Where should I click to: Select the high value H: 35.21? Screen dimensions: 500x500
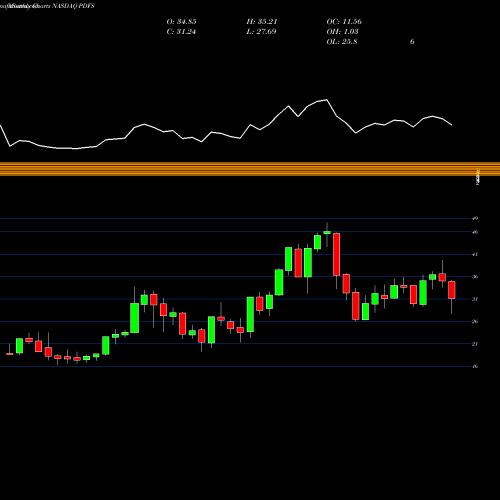(x=262, y=22)
